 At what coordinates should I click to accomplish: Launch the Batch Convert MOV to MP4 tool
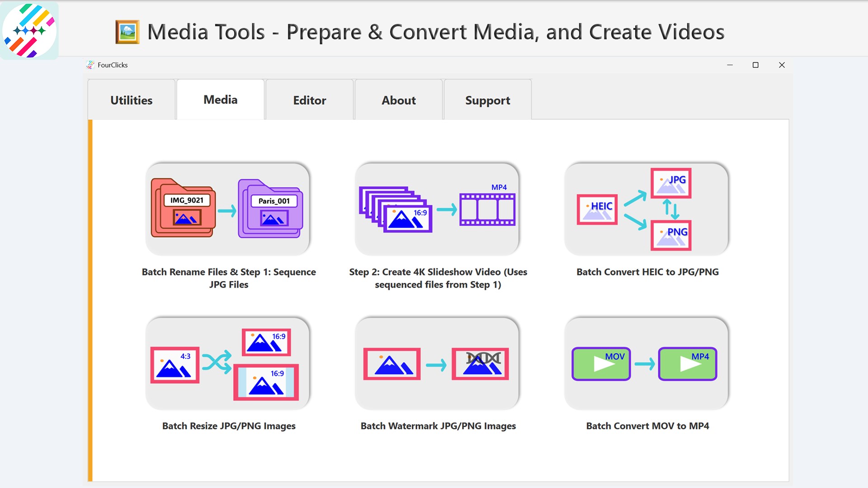646,363
